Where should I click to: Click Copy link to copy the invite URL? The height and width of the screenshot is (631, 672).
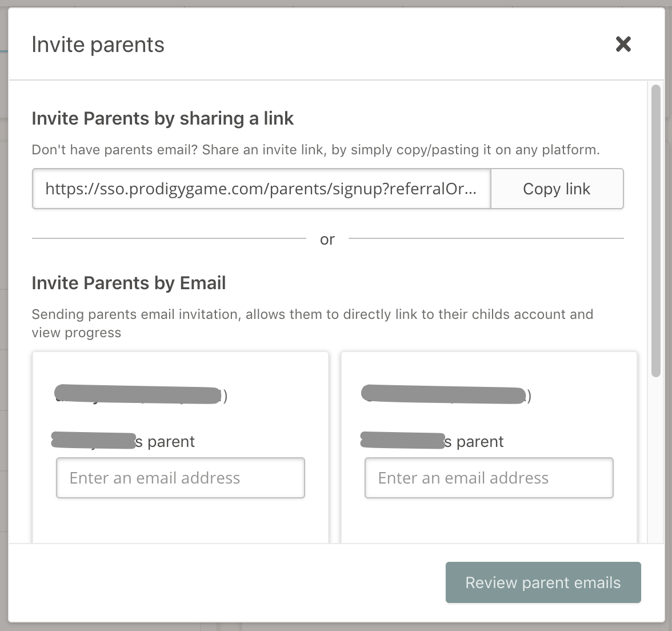[557, 189]
